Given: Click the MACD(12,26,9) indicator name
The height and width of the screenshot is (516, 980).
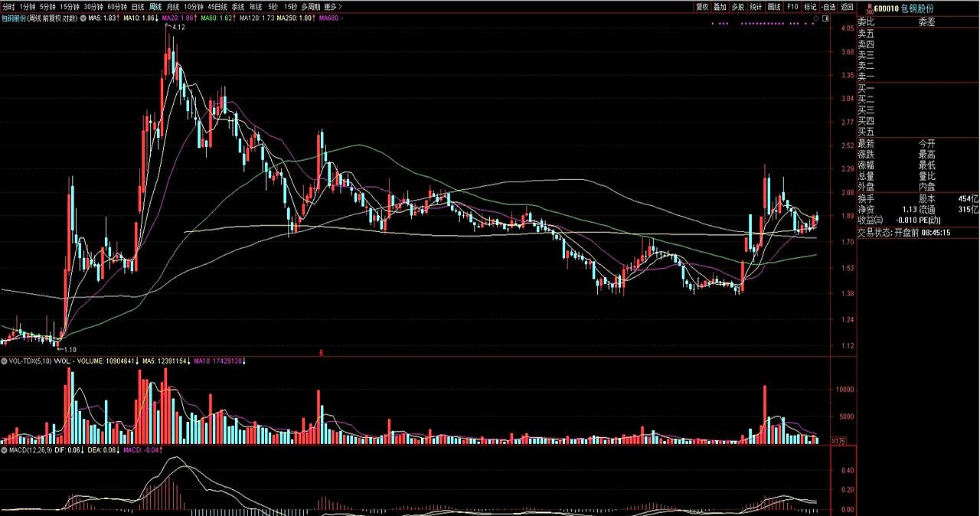Looking at the screenshot, I should pos(31,450).
